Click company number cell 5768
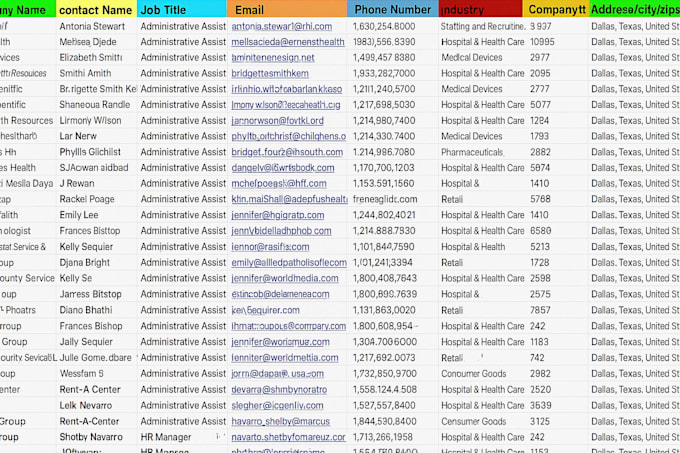Viewport: 680px width, 453px height. [x=540, y=199]
